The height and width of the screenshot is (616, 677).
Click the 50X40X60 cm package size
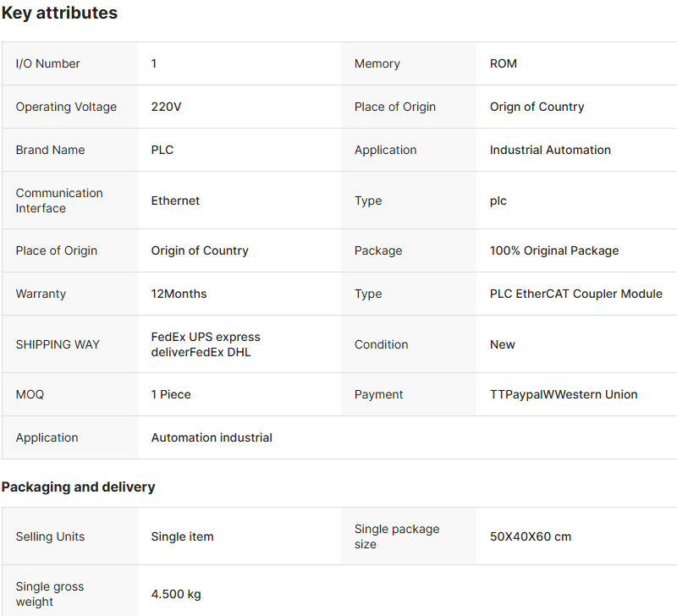531,536
